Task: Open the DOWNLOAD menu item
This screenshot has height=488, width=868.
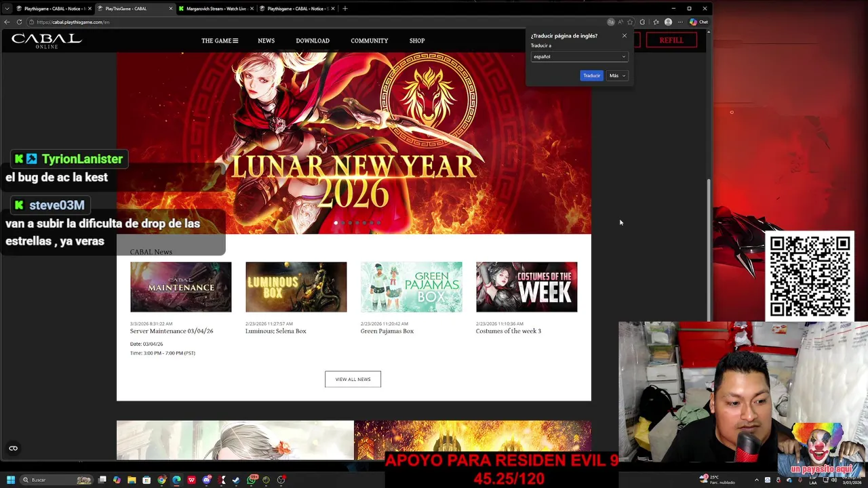Action: pyautogui.click(x=313, y=41)
